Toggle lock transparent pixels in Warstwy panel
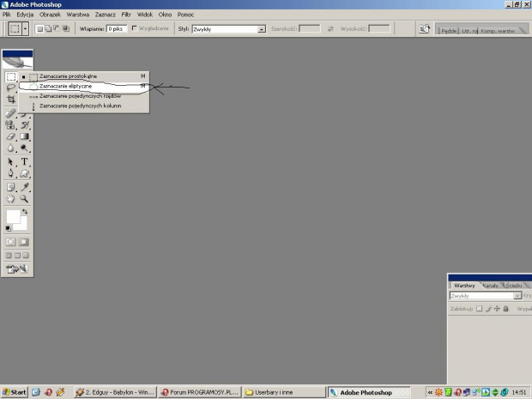This screenshot has width=532, height=399. click(x=479, y=309)
